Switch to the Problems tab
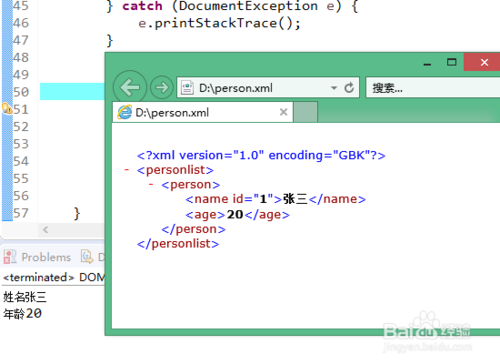Image resolution: width=500 pixels, height=364 pixels. [x=37, y=257]
